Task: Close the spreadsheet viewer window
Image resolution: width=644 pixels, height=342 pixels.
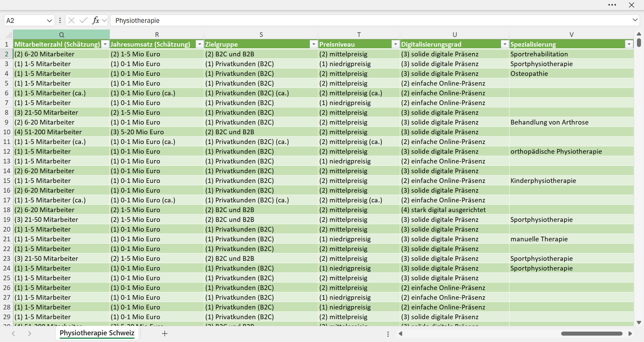Action: [631, 5]
